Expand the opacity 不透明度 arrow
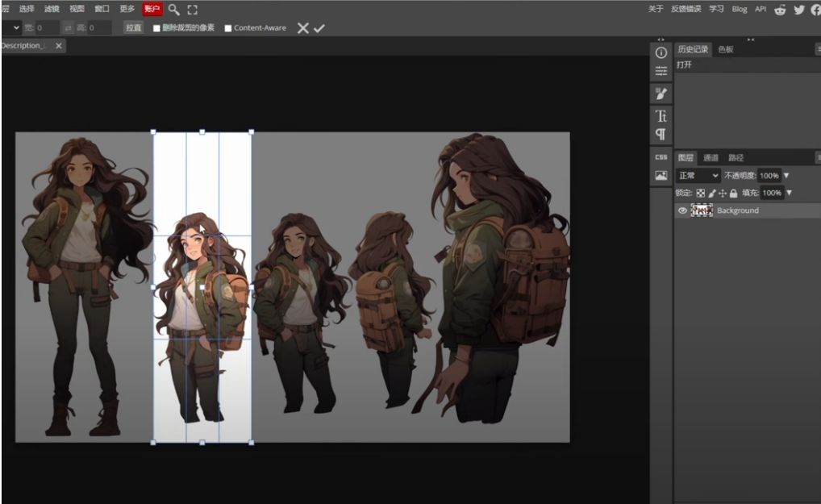821x504 pixels. (x=786, y=176)
